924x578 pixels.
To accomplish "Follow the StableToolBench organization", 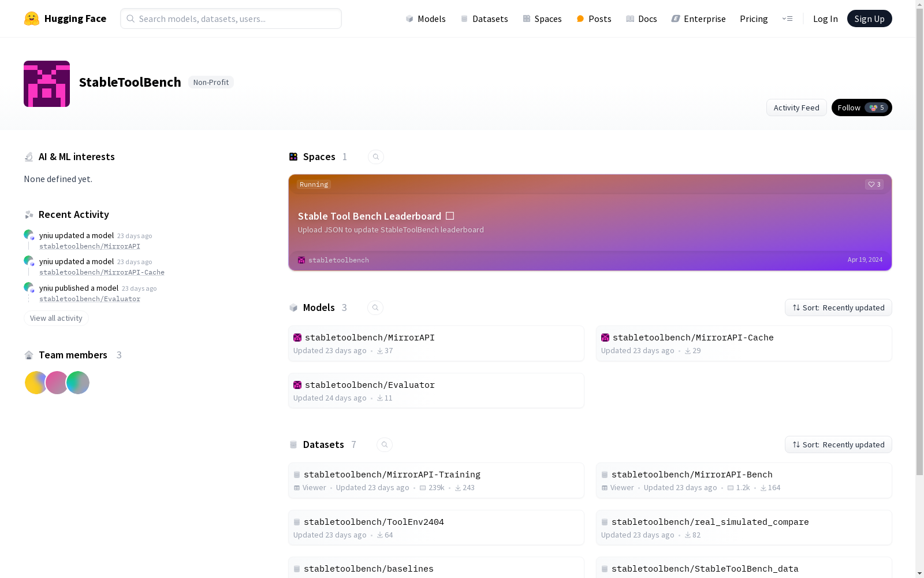I will click(862, 108).
